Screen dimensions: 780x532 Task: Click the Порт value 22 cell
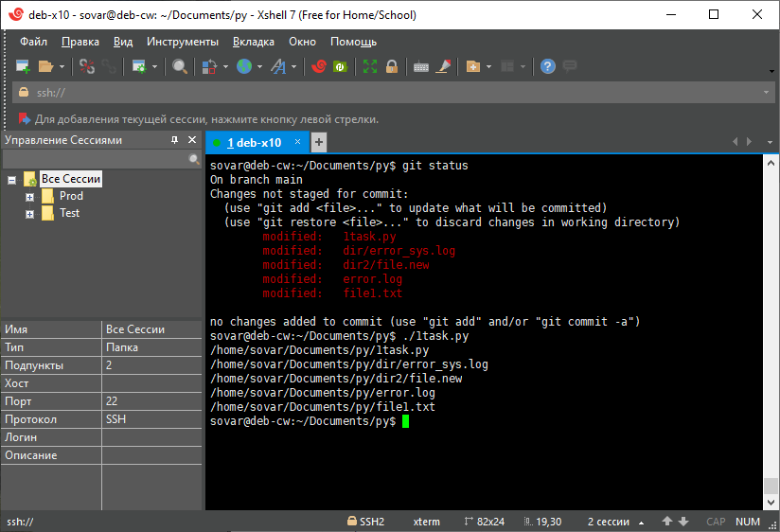pyautogui.click(x=151, y=401)
